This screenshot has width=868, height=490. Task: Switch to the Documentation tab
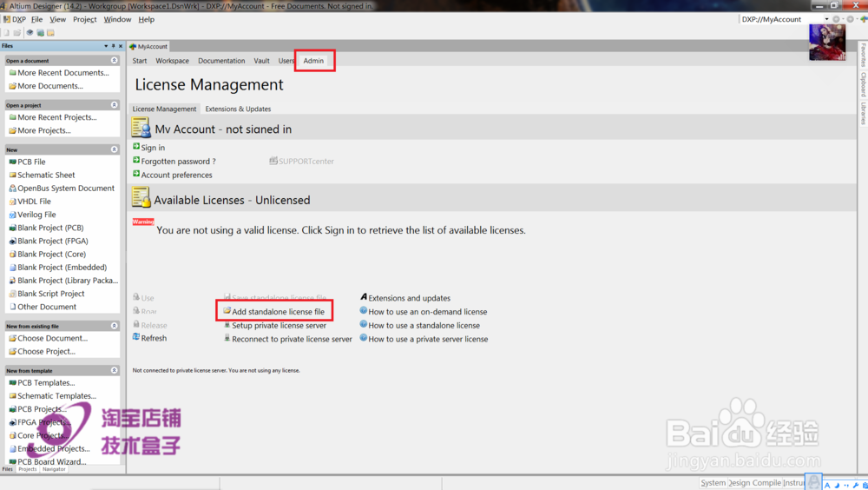pyautogui.click(x=221, y=61)
